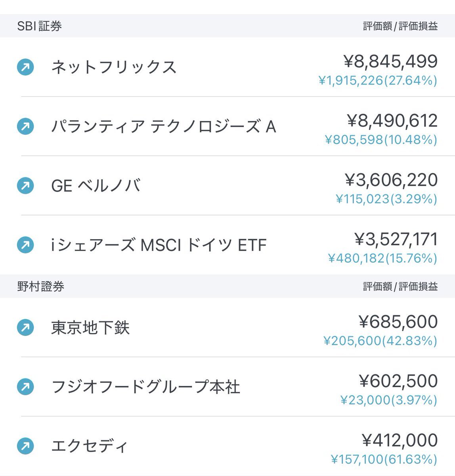Viewport: 455px width, 476px height.
Task: Open the フジオフードグループ本社 entry
Action: 146,387
